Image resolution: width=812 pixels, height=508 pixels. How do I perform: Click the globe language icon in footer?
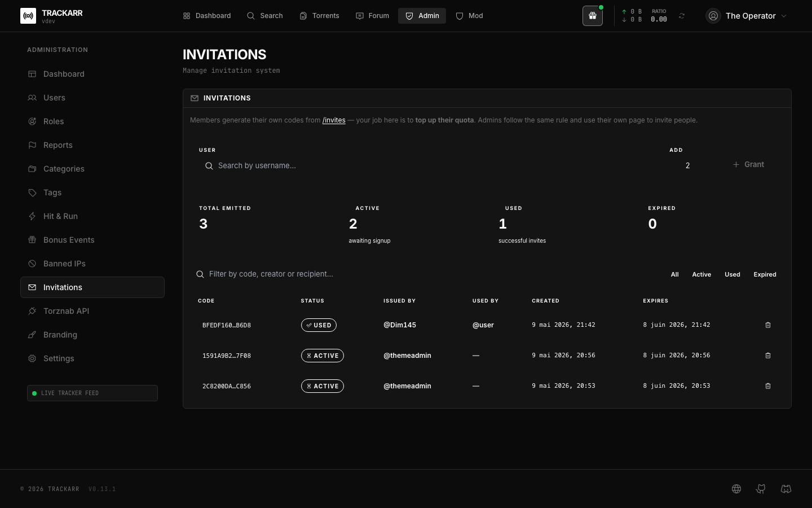pos(736,489)
